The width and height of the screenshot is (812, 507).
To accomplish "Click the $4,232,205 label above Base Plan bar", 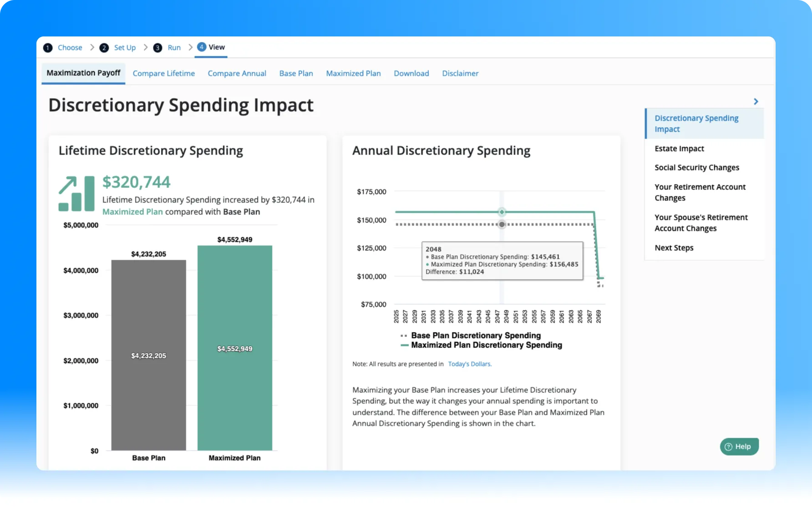I will 149,254.
